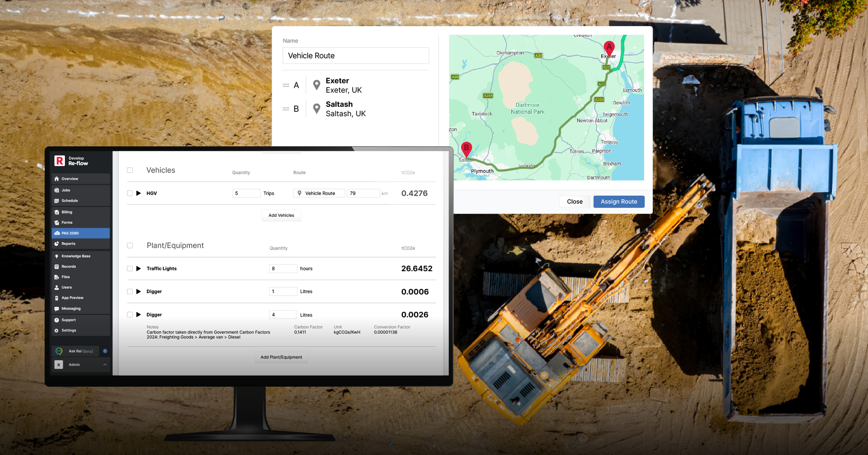The height and width of the screenshot is (455, 868).
Task: Open Messaging in sidebar
Action: (81, 308)
